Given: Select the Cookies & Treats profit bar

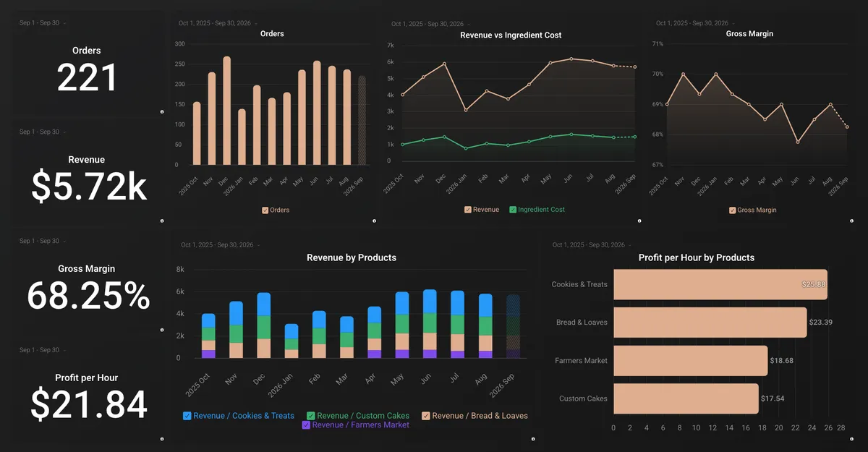Looking at the screenshot, I should tap(720, 284).
